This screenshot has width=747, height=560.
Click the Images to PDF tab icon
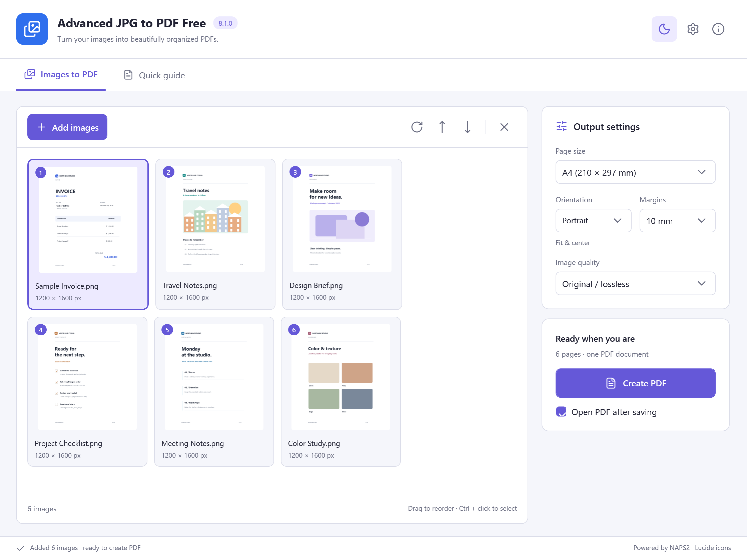[30, 74]
